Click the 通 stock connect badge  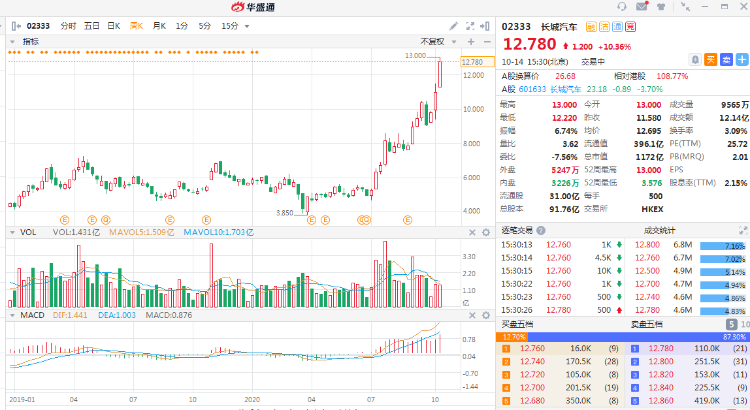click(618, 27)
